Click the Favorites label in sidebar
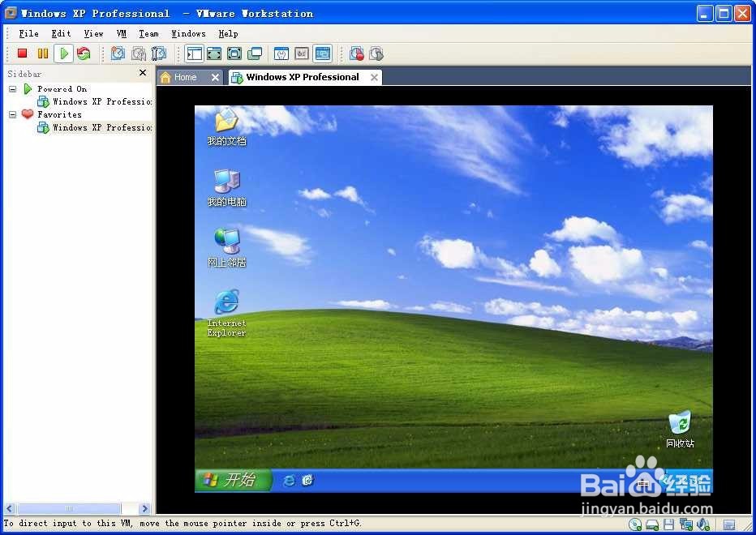Image resolution: width=756 pixels, height=535 pixels. pyautogui.click(x=60, y=115)
